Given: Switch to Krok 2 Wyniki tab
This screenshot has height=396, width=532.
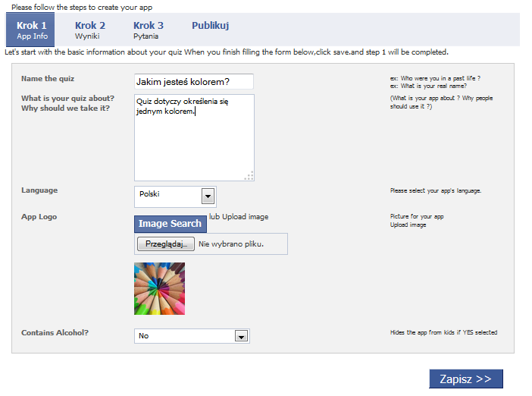Looking at the screenshot, I should pyautogui.click(x=90, y=30).
